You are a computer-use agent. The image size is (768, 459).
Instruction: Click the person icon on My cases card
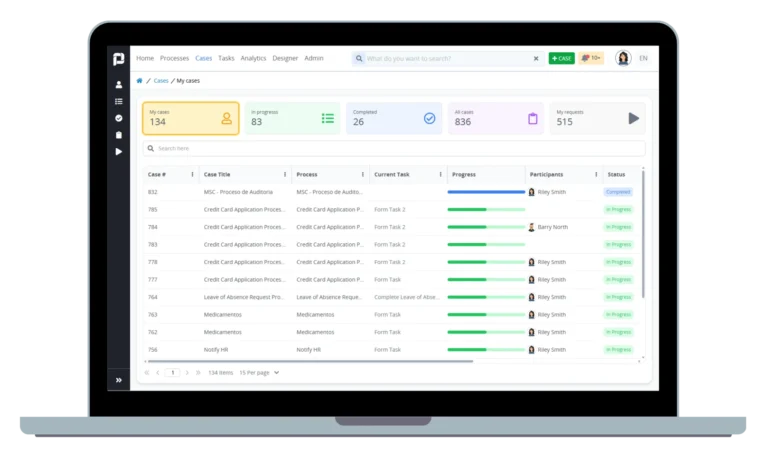(x=226, y=118)
